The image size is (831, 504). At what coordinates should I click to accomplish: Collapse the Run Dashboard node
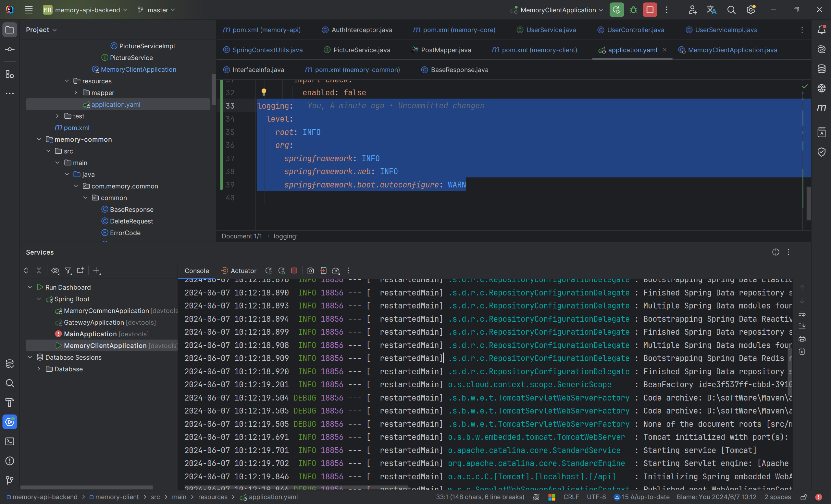point(30,287)
